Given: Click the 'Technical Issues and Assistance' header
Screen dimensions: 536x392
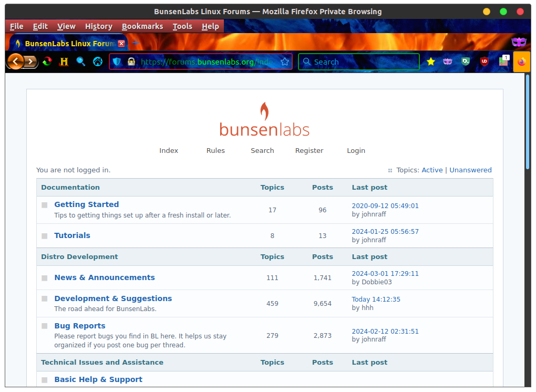Looking at the screenshot, I should point(102,362).
